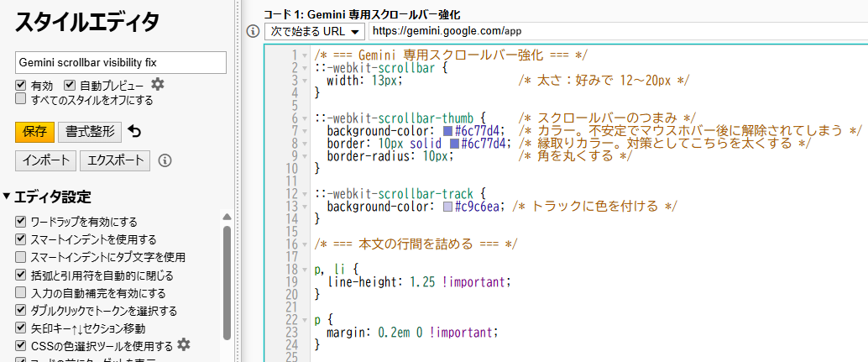Image resolution: width=868 pixels, height=362 pixels.
Task: Open the #c9c6ea color swatch on line 13
Action: pyautogui.click(x=447, y=207)
